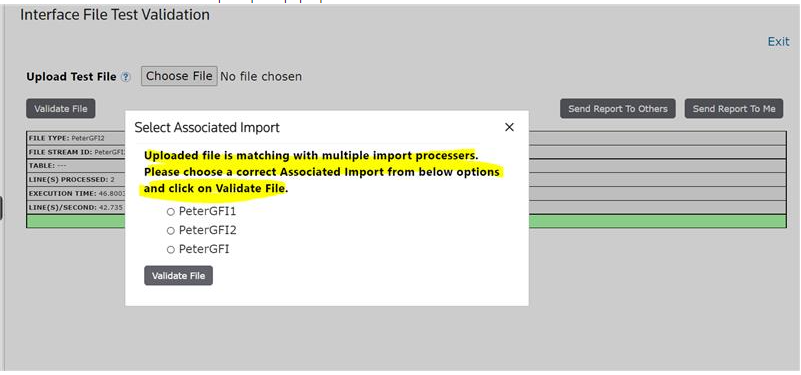Select the PeterGFI2 radio option
Screen dimensions: 801x375
(x=171, y=231)
